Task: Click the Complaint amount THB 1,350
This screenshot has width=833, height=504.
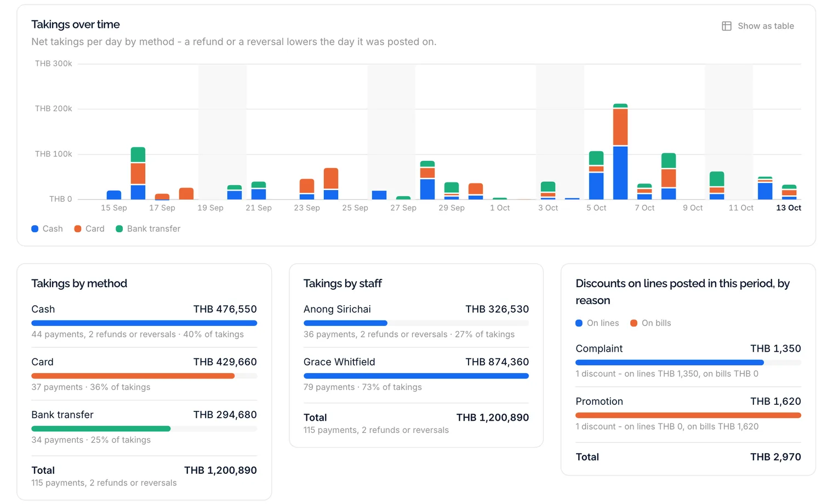Action: (775, 349)
